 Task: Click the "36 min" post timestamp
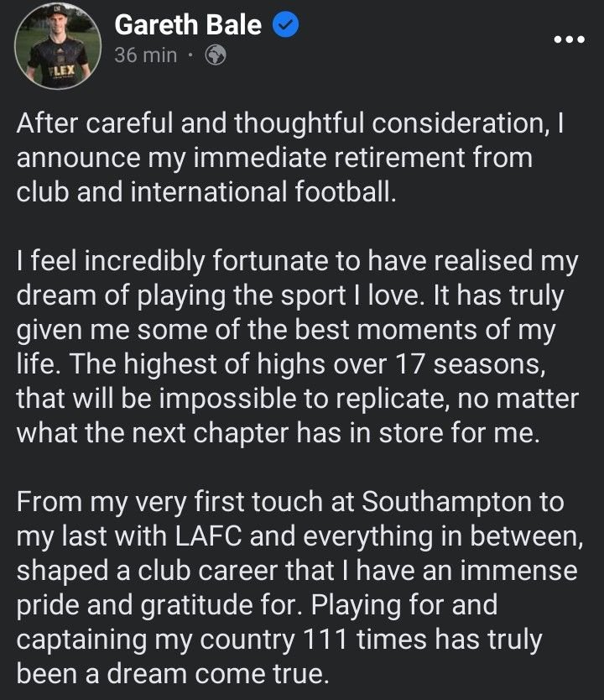coord(146,55)
